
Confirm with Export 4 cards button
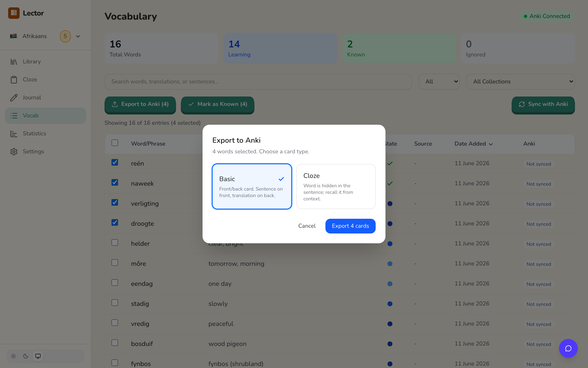point(350,226)
